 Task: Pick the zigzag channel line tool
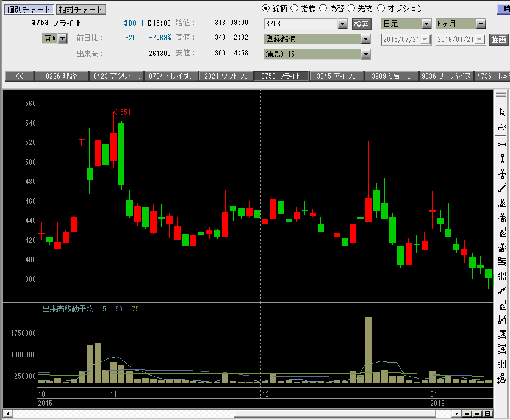[x=502, y=320]
